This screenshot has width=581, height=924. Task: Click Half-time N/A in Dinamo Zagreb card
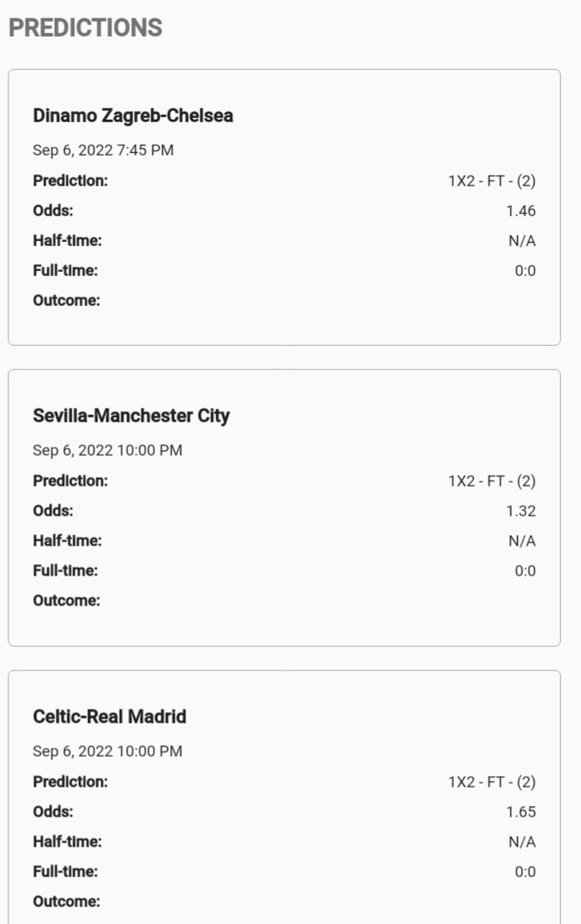pos(522,241)
